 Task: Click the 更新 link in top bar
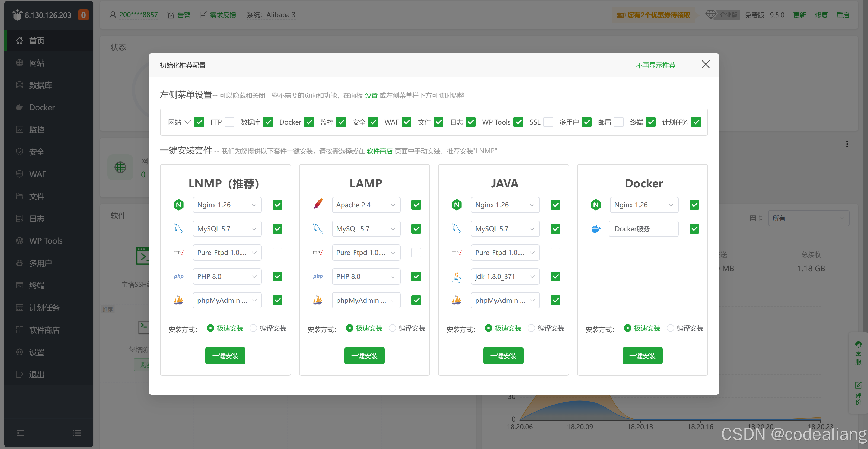pos(800,15)
